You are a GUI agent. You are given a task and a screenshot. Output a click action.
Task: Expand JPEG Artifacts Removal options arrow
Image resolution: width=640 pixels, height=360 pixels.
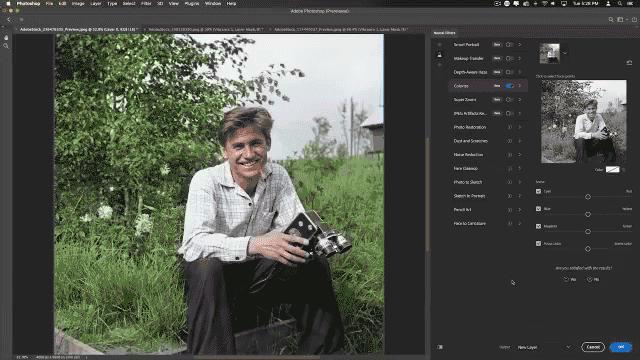coord(520,113)
